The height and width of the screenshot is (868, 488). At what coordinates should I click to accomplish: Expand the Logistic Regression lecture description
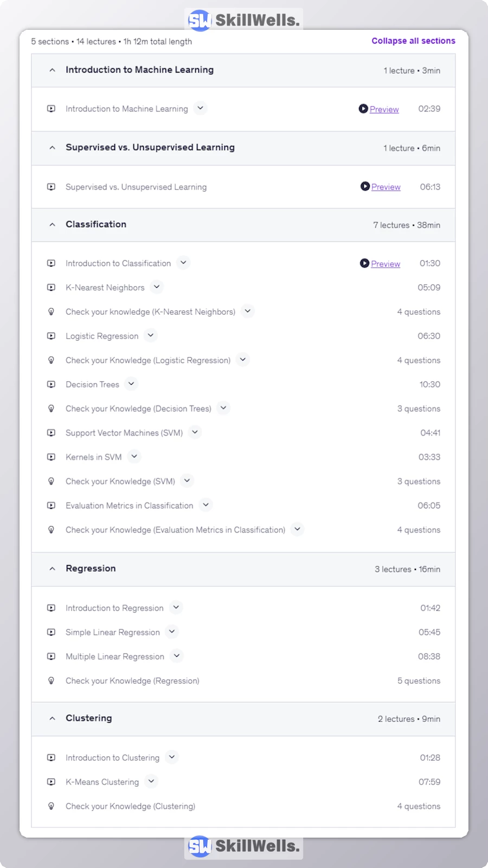(151, 335)
